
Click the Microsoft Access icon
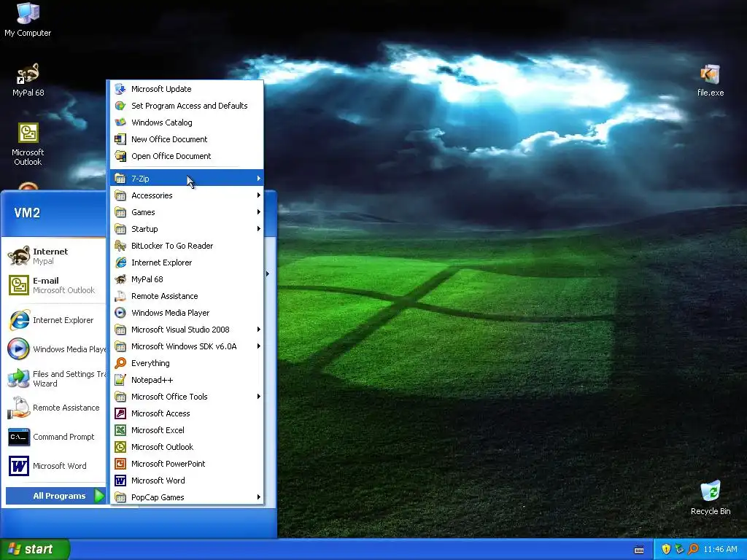click(x=120, y=413)
